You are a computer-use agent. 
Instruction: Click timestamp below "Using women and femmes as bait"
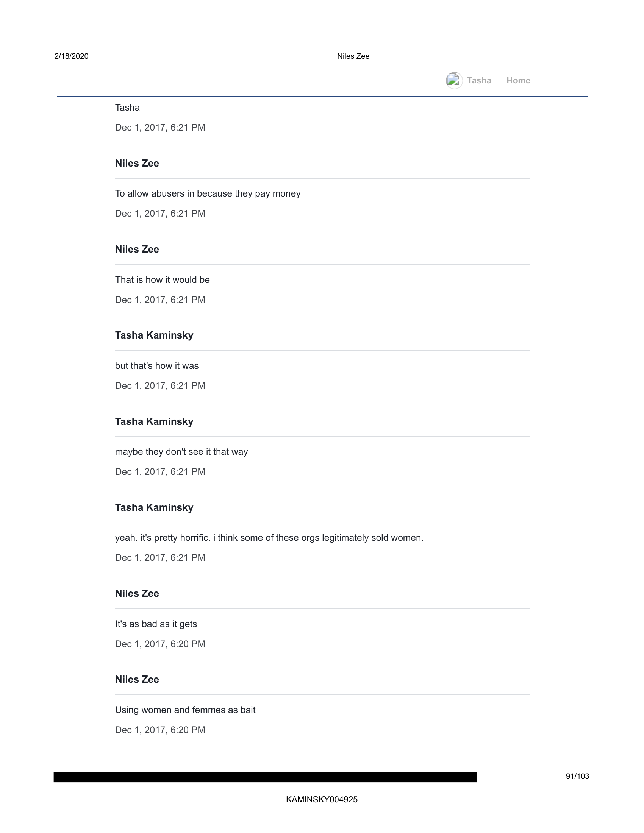pos(160,730)
